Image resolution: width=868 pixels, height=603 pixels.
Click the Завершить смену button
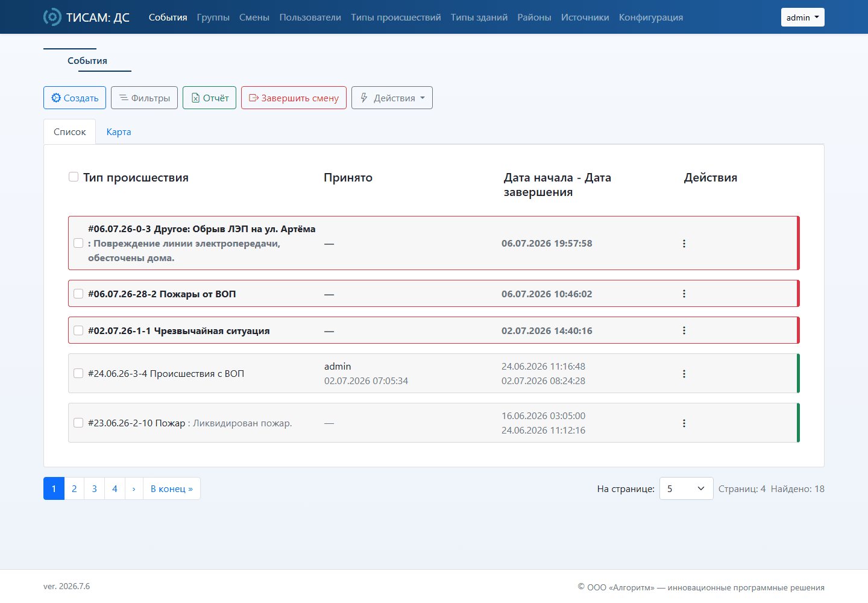click(x=294, y=98)
